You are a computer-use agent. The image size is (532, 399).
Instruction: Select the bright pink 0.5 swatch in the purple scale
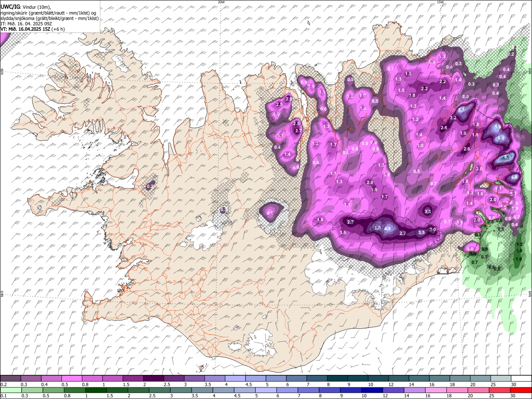point(71,379)
